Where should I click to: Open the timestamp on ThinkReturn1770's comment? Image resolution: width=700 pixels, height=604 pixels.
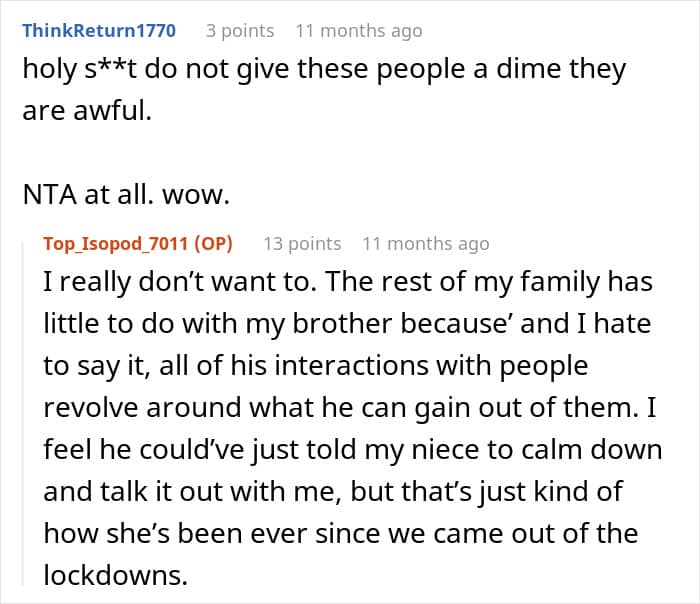tap(359, 31)
